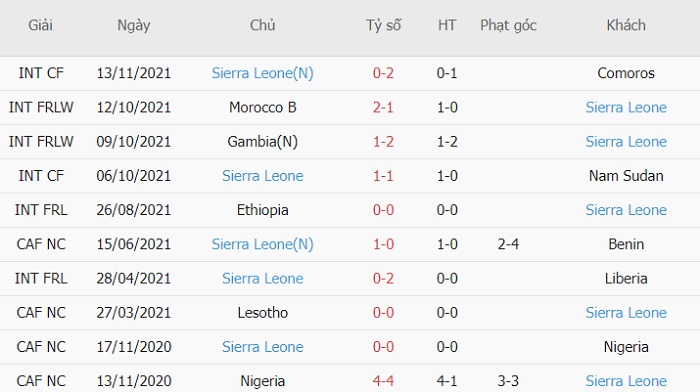Image resolution: width=700 pixels, height=392 pixels.
Task: Open Sierra Leone link in Ethiopia row
Action: 626,210
